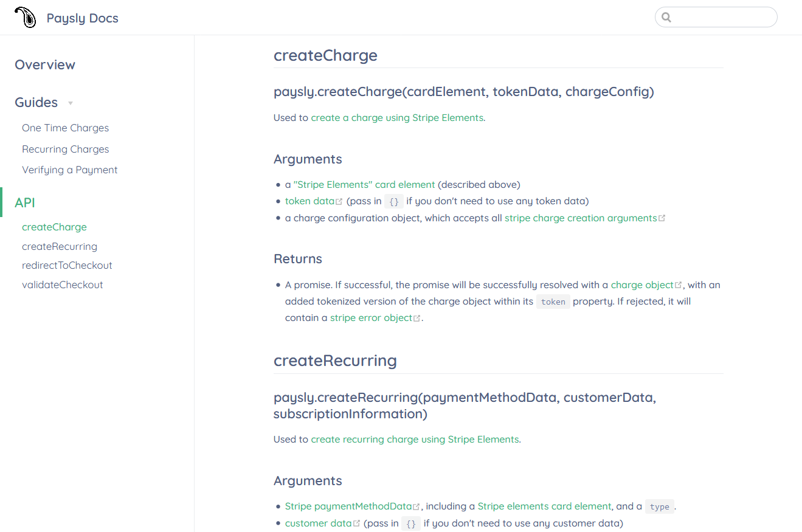Click external icon beside 'charge object'

tap(679, 285)
